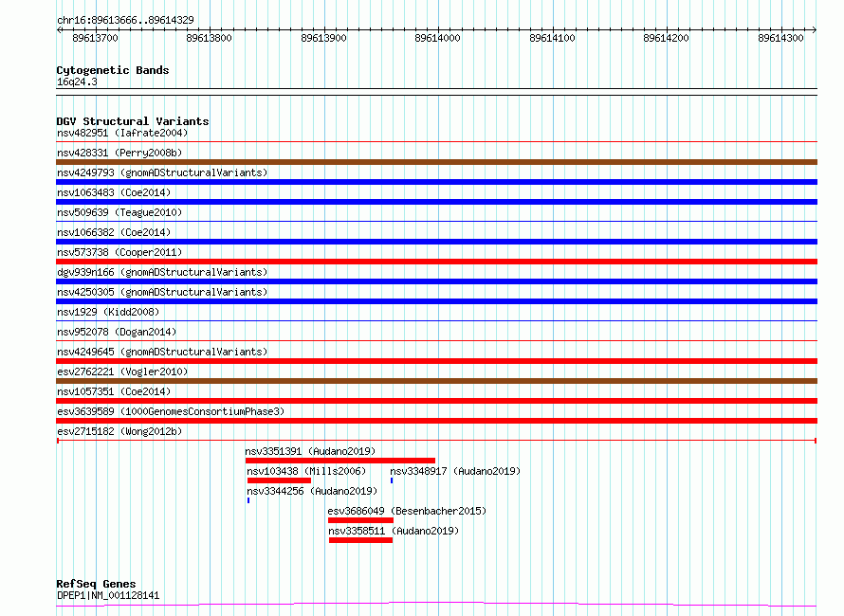
Task: Click dgv939n166 (gnomADStructuralVariants) label
Action: (x=162, y=272)
